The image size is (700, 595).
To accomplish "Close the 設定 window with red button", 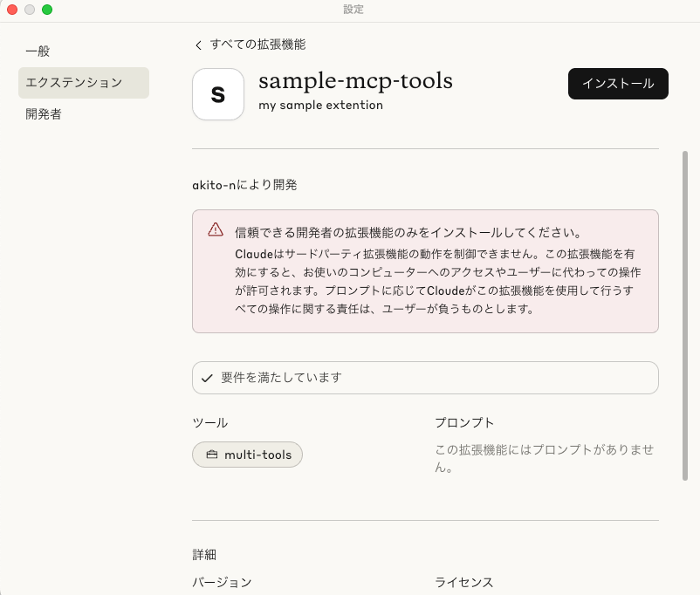I will (12, 10).
